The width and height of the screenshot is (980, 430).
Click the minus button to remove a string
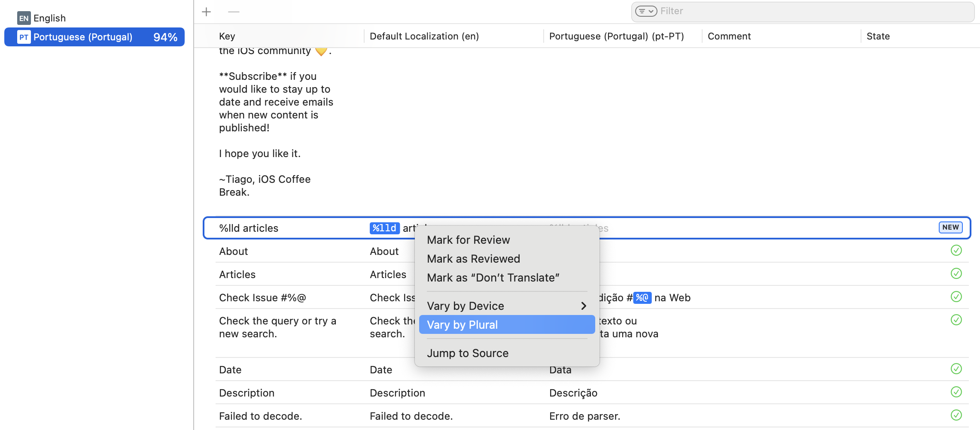click(234, 12)
